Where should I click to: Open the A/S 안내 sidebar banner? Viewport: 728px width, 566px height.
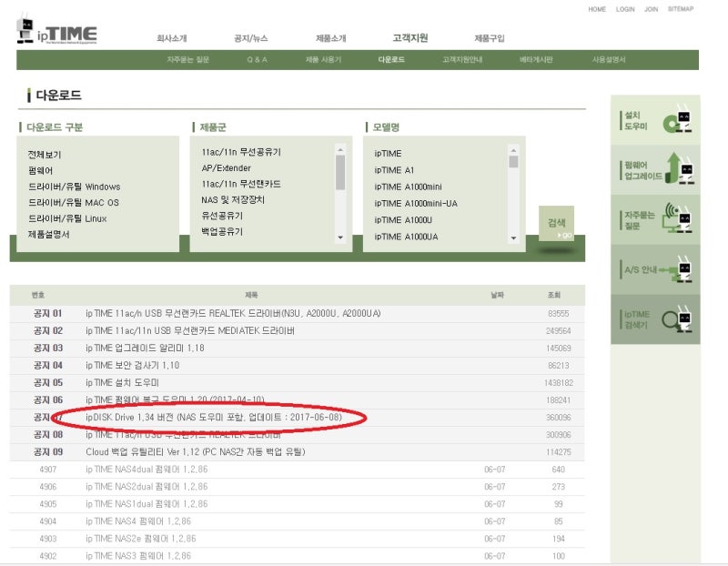[x=655, y=269]
